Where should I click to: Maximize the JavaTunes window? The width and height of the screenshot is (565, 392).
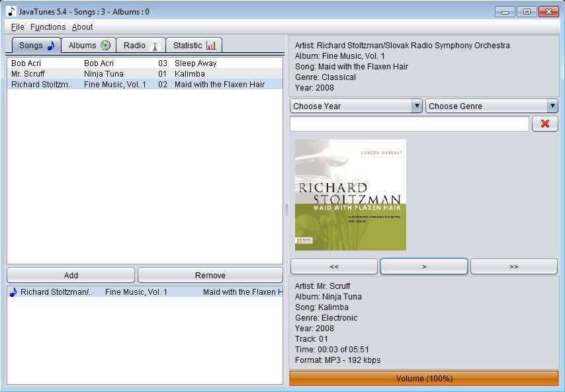(x=527, y=12)
